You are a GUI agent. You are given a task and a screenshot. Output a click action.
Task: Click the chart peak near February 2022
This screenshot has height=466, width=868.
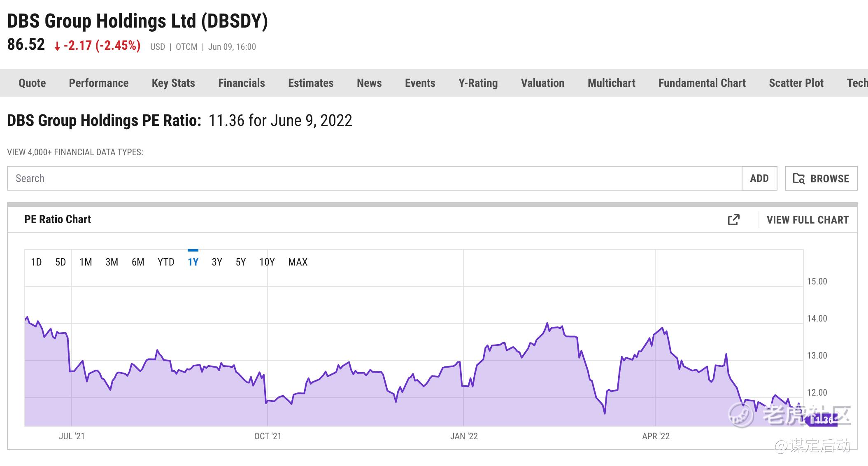547,323
